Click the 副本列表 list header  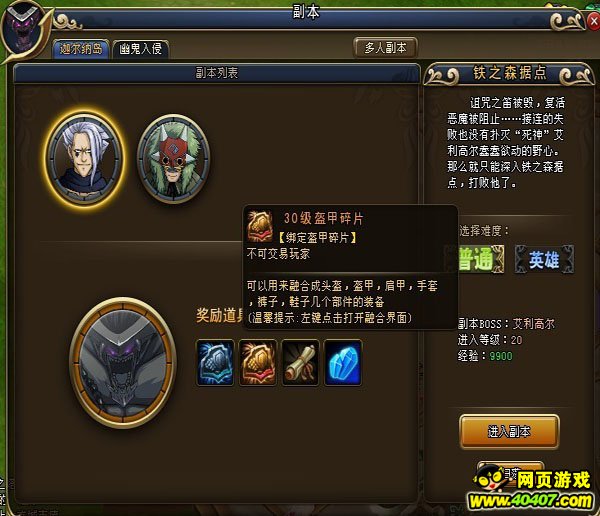217,73
